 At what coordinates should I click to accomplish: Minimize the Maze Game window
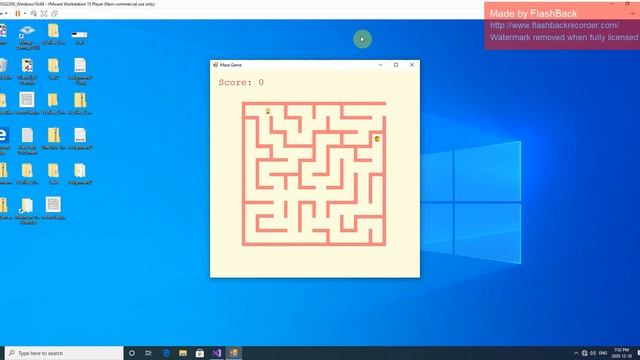380,65
